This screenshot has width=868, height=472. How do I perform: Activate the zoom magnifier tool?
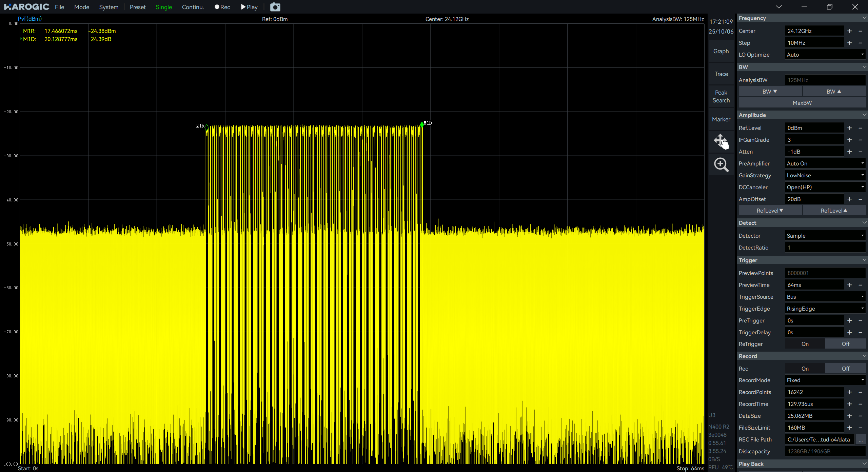point(721,165)
